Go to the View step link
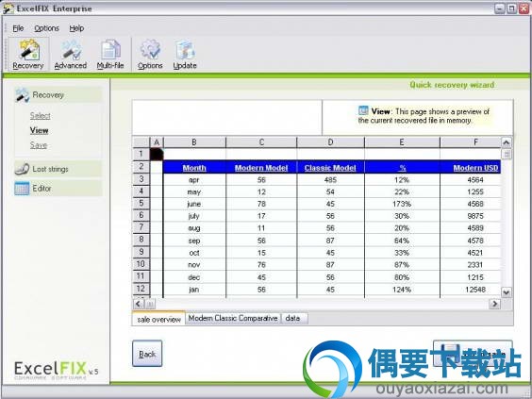532x399 pixels. pos(39,130)
